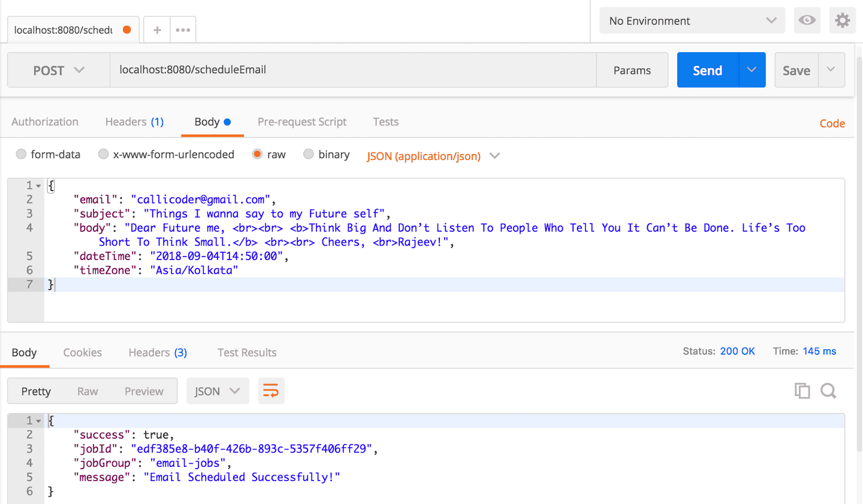The image size is (863, 504).
Task: Open the response Cookies tab
Action: point(82,352)
